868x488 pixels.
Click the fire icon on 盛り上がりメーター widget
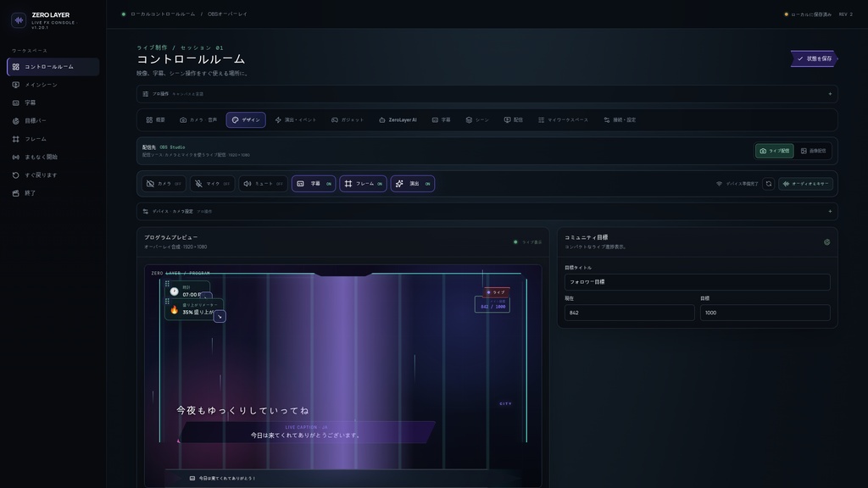pyautogui.click(x=175, y=310)
